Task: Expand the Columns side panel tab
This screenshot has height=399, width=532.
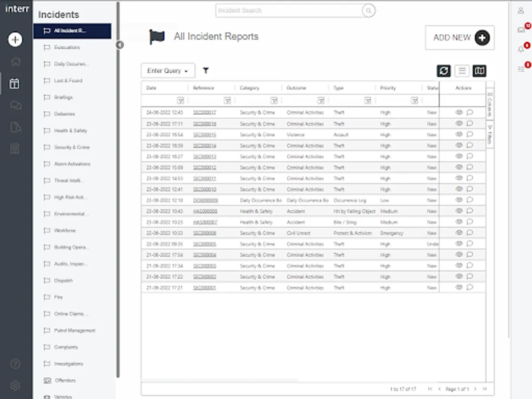Action: pyautogui.click(x=490, y=104)
